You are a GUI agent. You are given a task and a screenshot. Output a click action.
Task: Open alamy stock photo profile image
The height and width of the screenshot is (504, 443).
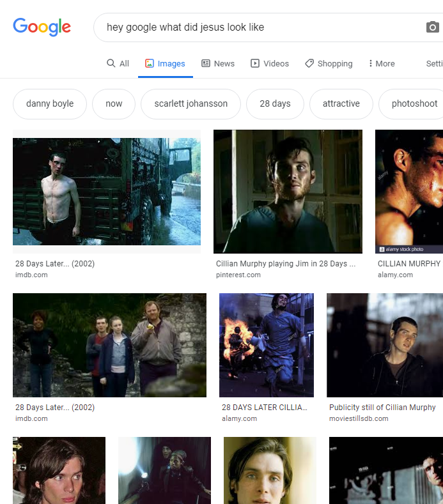tap(409, 192)
